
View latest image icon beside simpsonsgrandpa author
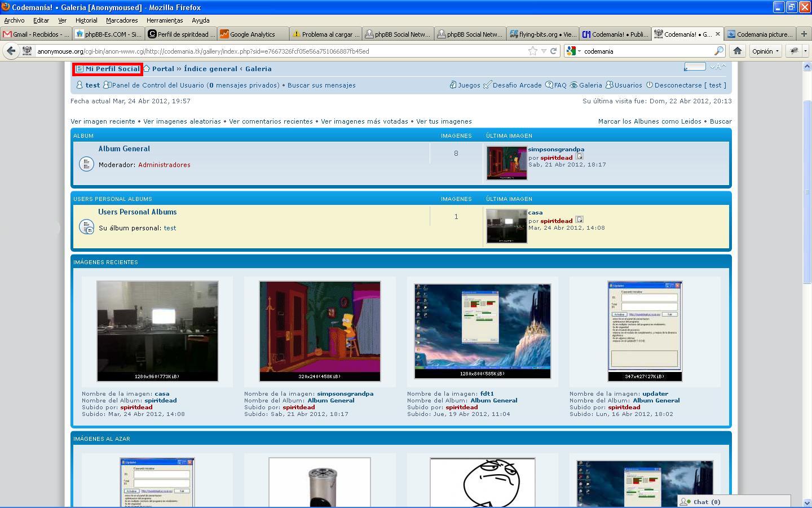[x=579, y=157]
